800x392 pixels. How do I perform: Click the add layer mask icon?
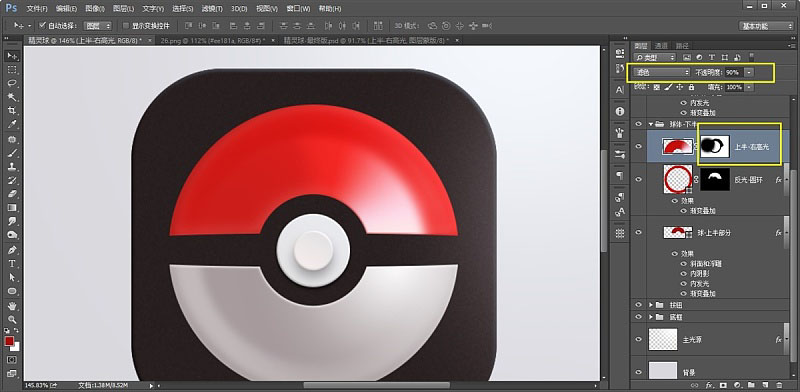click(x=723, y=385)
